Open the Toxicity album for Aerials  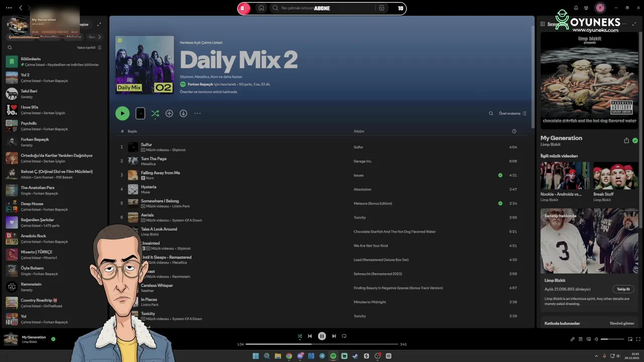click(360, 218)
